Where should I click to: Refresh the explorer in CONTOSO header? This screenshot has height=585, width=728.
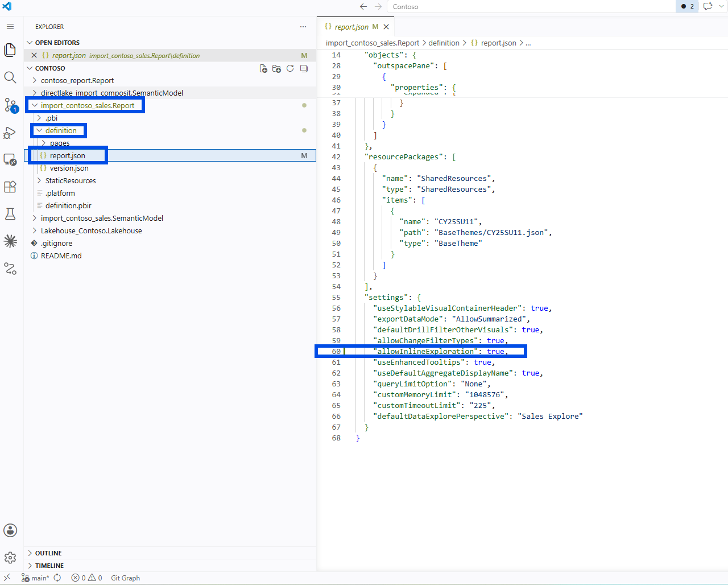[x=290, y=68]
